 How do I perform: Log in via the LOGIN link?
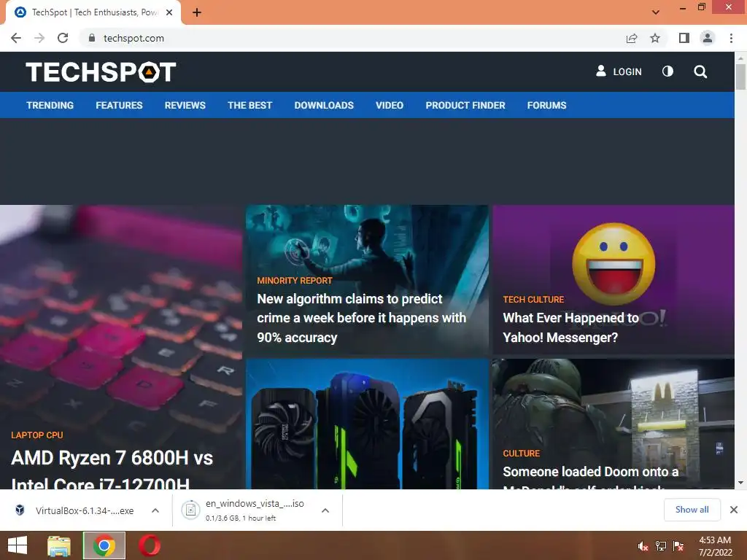619,71
